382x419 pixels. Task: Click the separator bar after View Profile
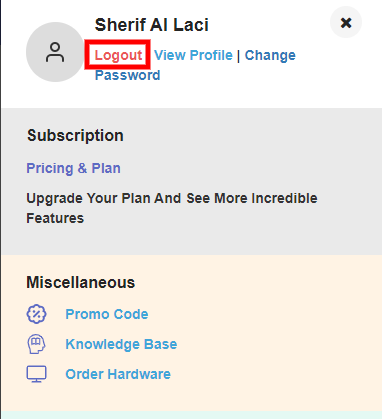(239, 55)
